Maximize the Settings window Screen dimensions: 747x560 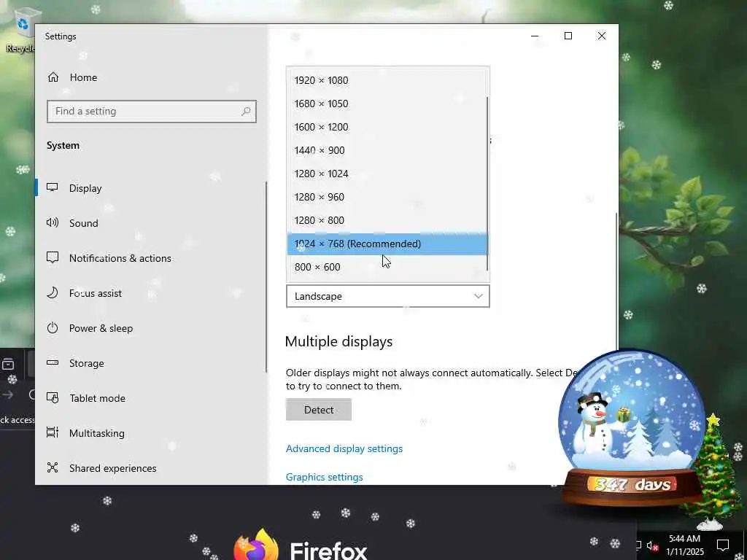point(568,36)
